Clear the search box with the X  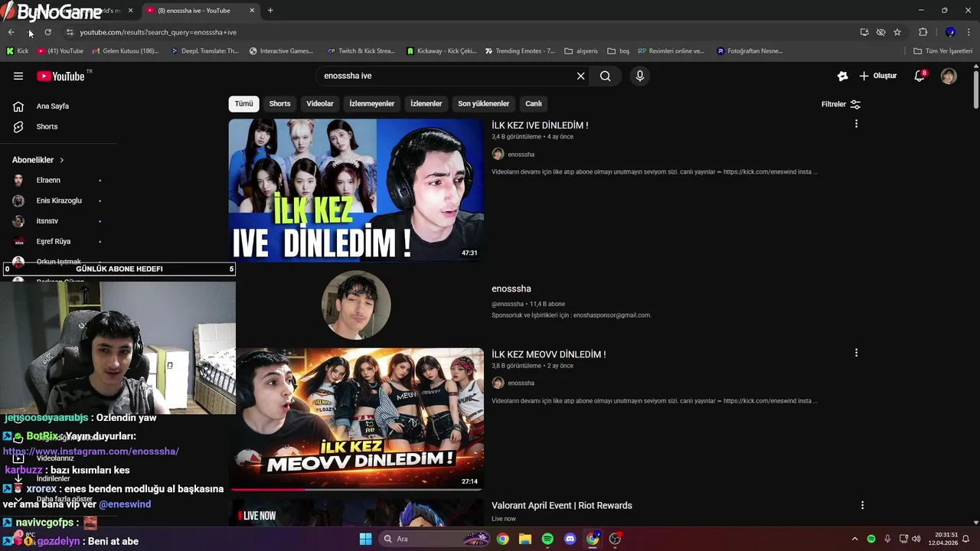580,76
